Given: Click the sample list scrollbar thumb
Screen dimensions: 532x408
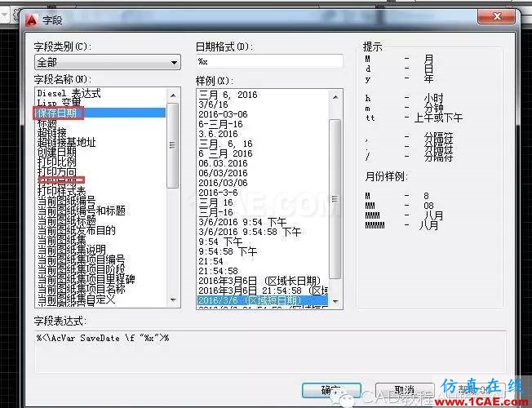Looking at the screenshot, I should tap(335, 199).
